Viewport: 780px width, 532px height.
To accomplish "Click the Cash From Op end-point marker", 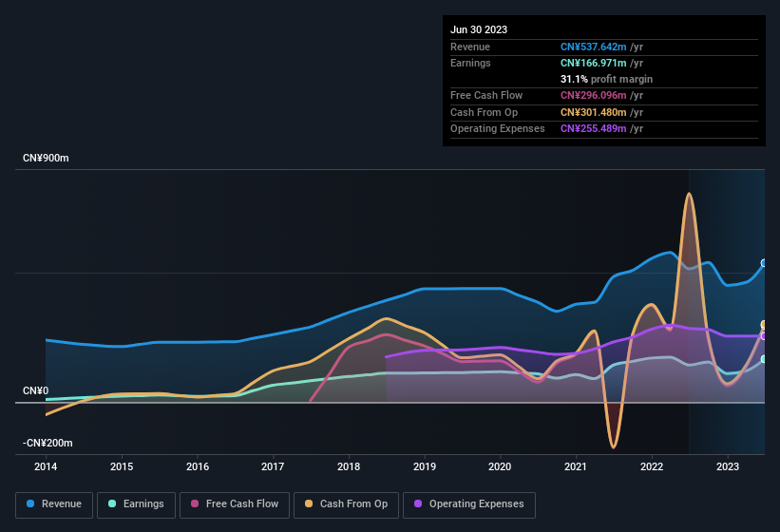I will tap(764, 325).
